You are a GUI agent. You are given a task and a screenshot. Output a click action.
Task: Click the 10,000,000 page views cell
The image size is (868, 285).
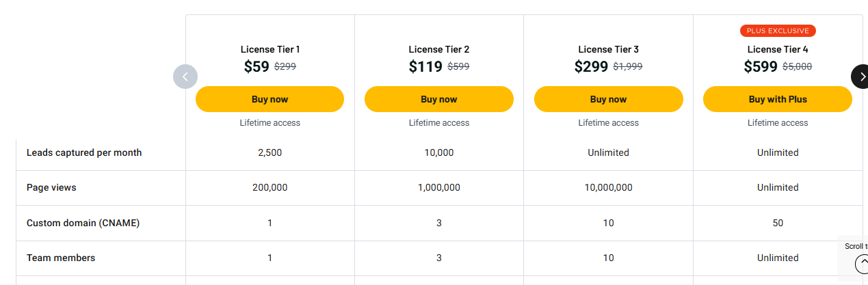[608, 187]
